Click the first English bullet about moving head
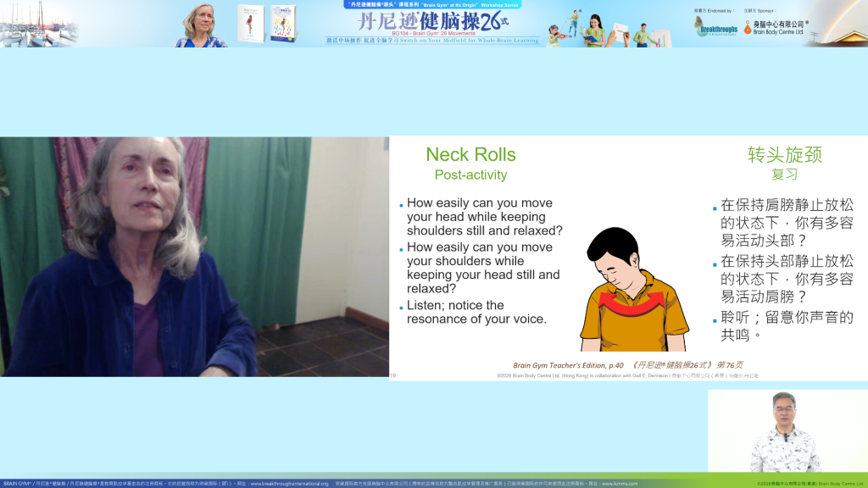 483,217
